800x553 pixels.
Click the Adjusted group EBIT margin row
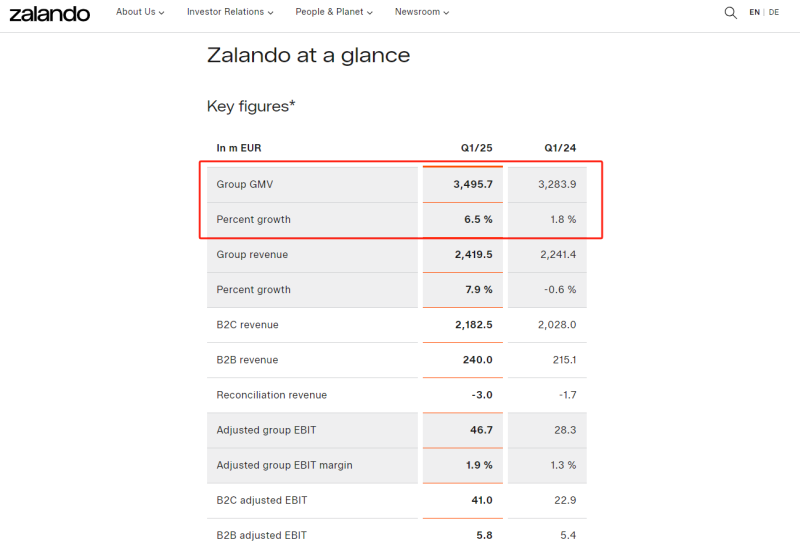tap(284, 465)
